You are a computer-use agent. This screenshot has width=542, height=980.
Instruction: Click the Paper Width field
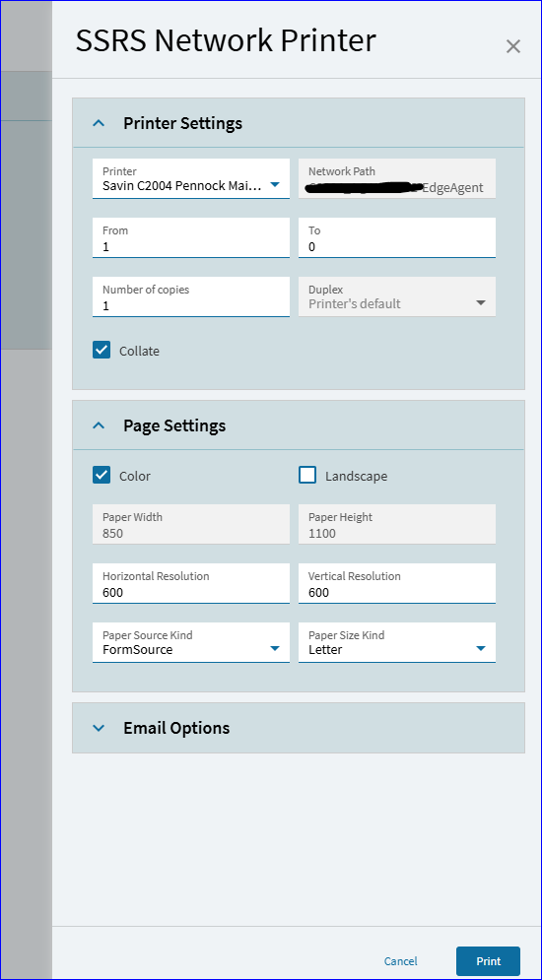[190, 524]
